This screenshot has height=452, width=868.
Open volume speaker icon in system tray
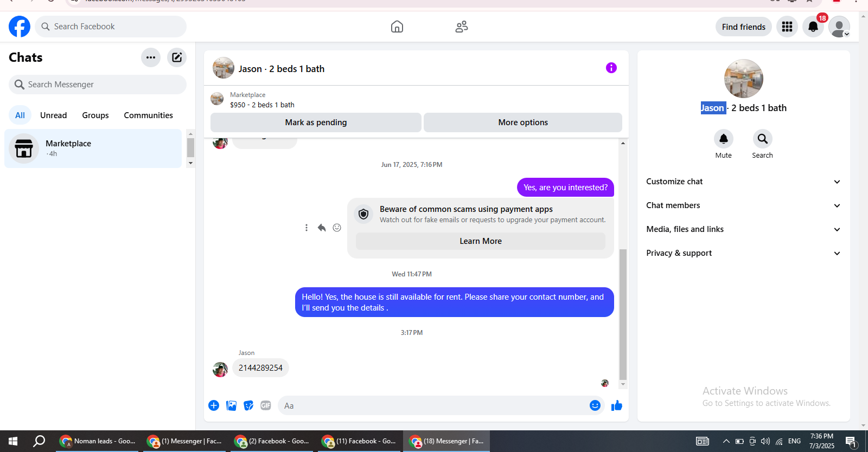[x=765, y=441]
